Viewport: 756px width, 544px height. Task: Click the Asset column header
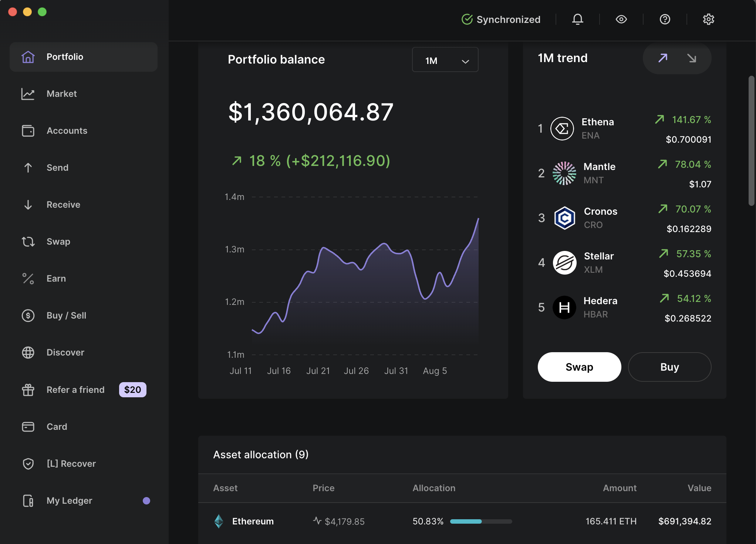pyautogui.click(x=225, y=488)
